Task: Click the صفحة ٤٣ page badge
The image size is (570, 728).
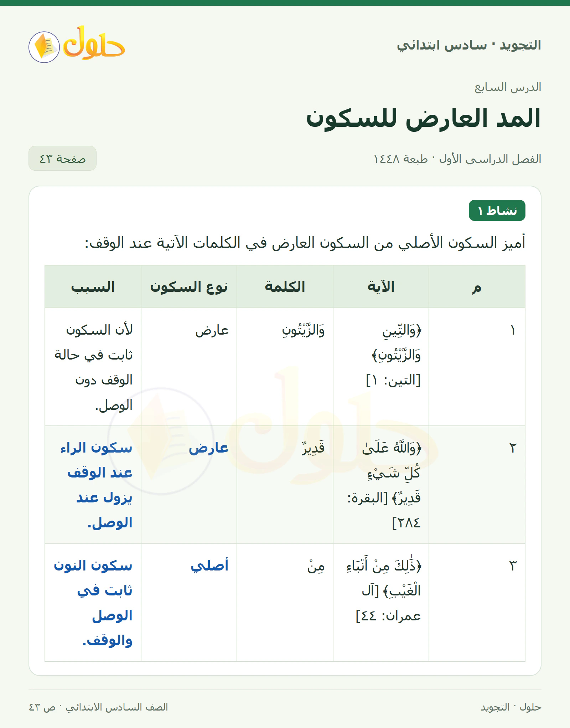Action: click(62, 158)
